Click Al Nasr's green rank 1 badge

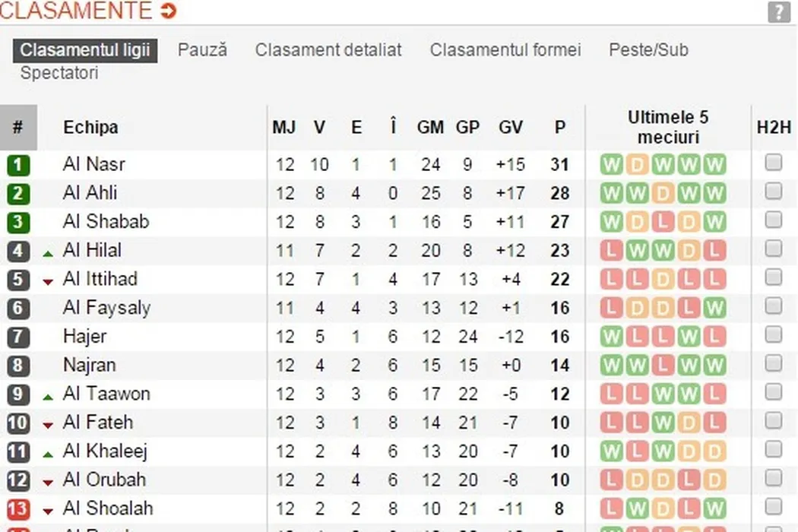pyautogui.click(x=18, y=165)
